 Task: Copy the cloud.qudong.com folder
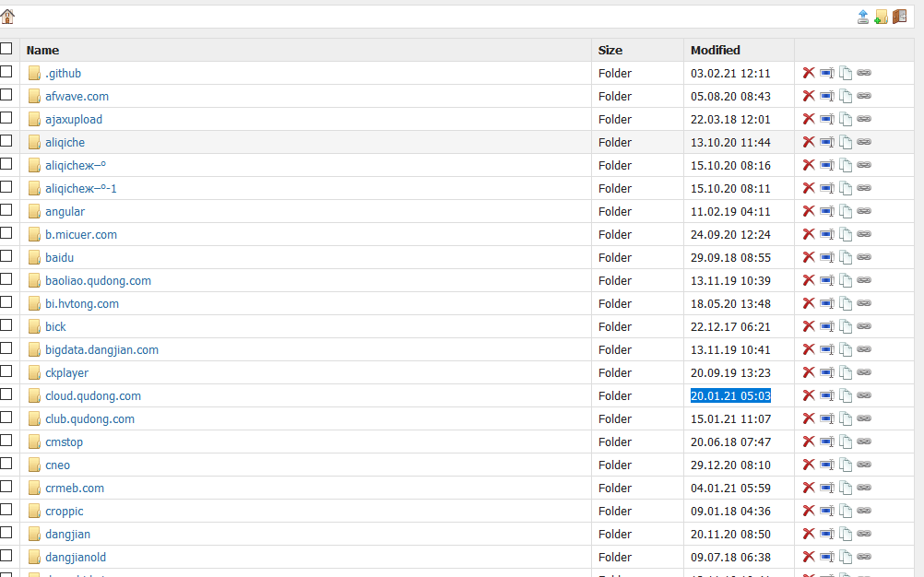point(845,395)
